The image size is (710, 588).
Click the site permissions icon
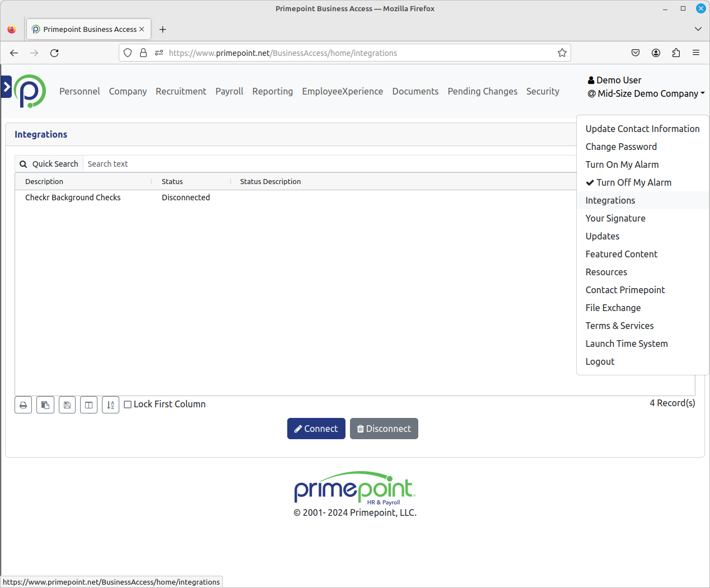159,53
